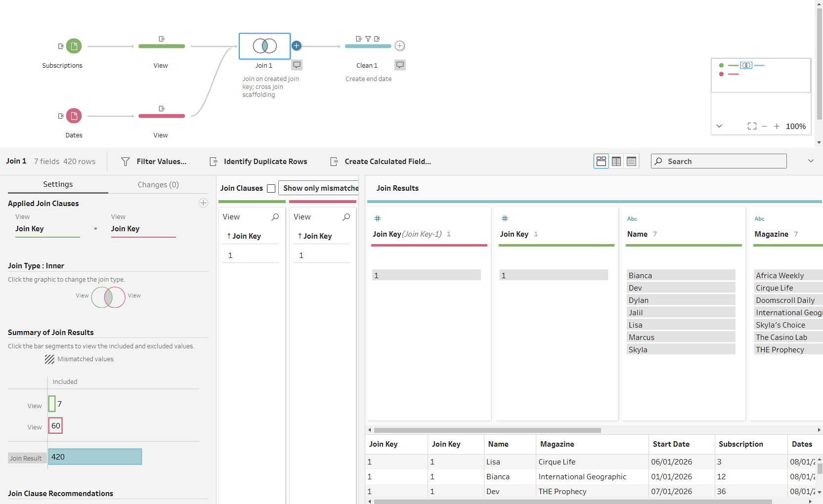Open the Changes (0) tab
Viewport: 823px width, 504px height.
click(x=158, y=184)
